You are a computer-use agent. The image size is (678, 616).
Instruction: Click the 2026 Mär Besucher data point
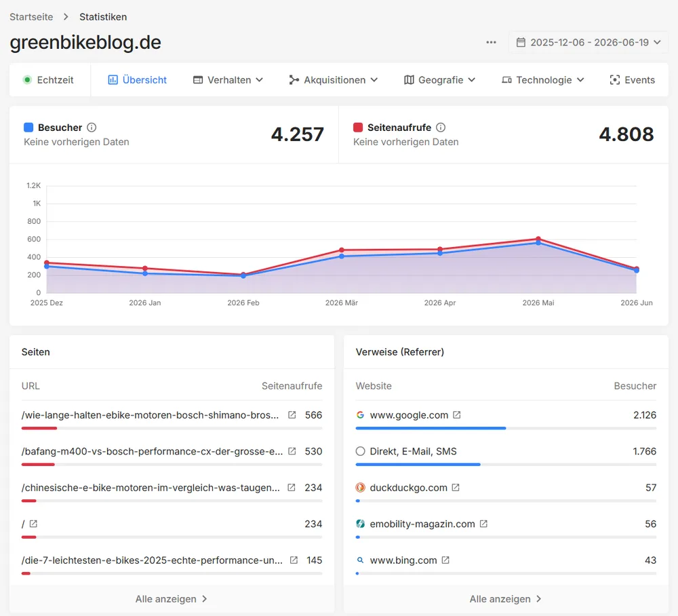(342, 256)
